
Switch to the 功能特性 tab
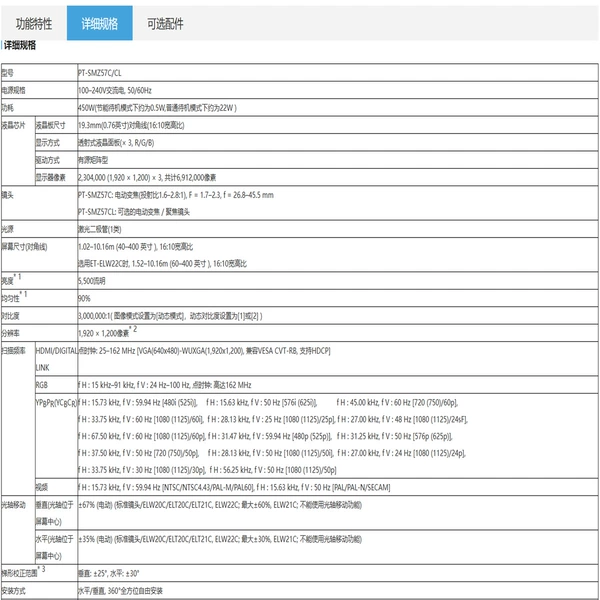click(x=34, y=24)
